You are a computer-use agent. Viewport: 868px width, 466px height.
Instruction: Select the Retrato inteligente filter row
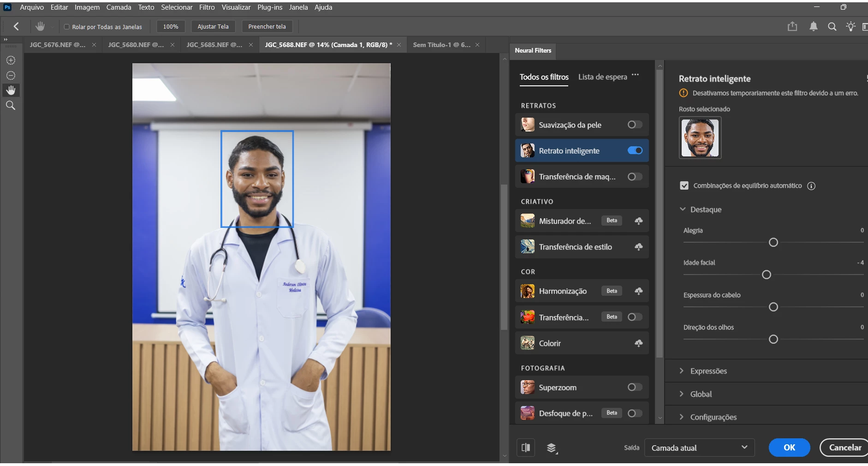[582, 150]
